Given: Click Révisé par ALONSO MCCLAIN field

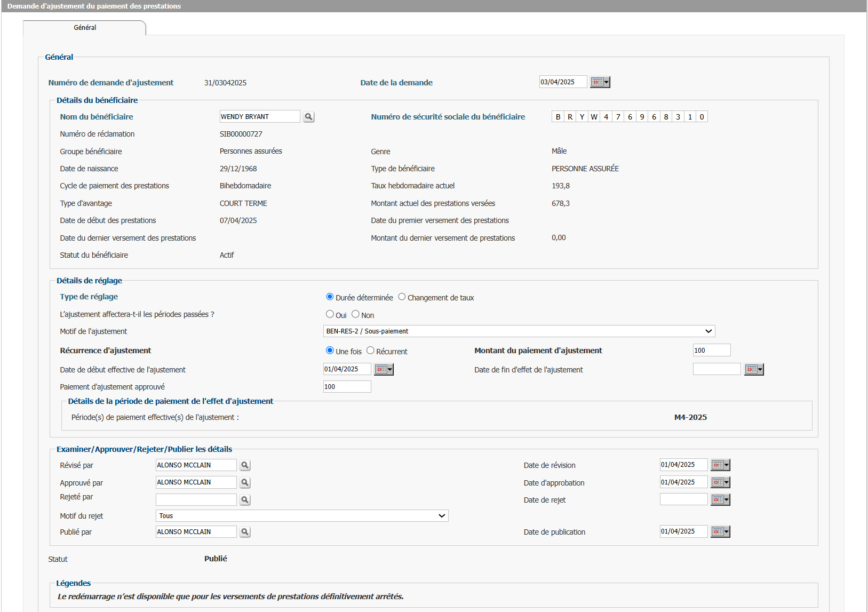Looking at the screenshot, I should [x=196, y=465].
